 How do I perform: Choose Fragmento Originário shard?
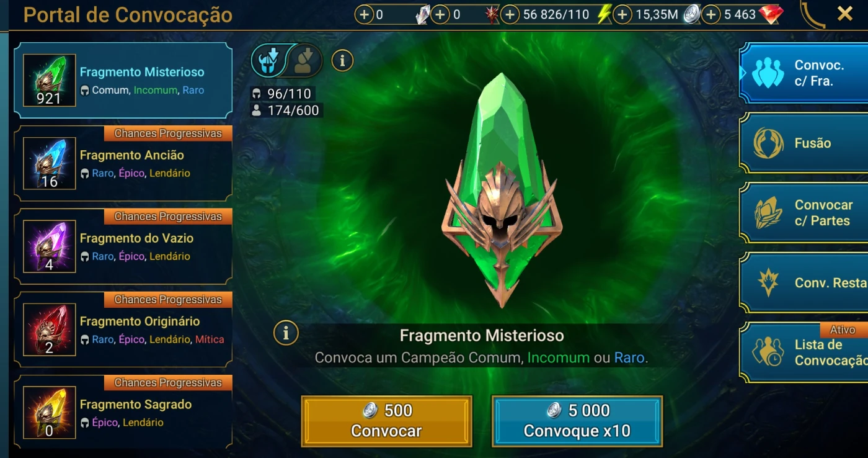pyautogui.click(x=123, y=330)
